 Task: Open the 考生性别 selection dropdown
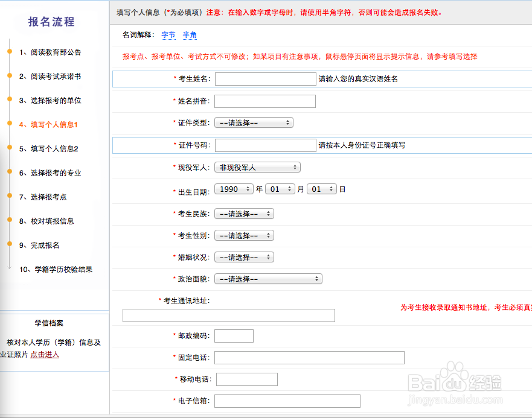243,235
